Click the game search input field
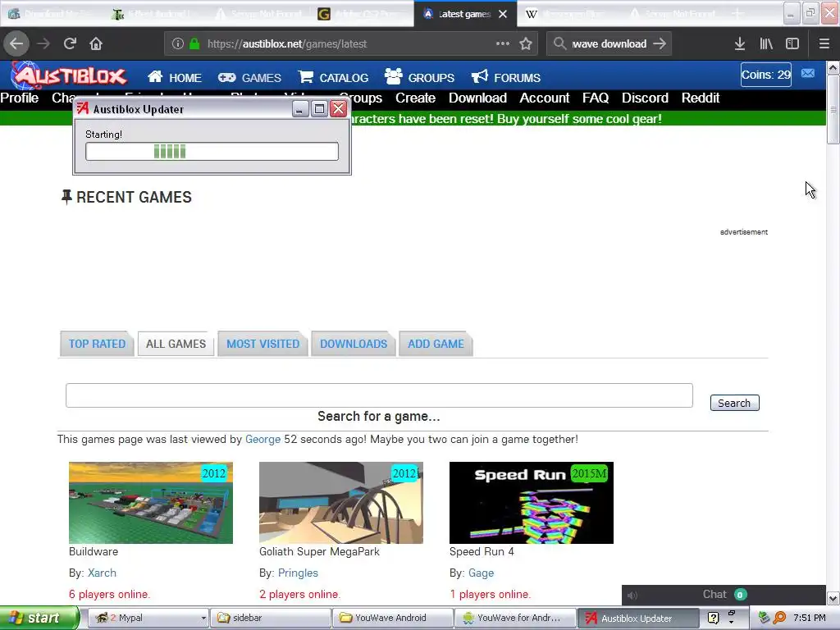 tap(379, 395)
